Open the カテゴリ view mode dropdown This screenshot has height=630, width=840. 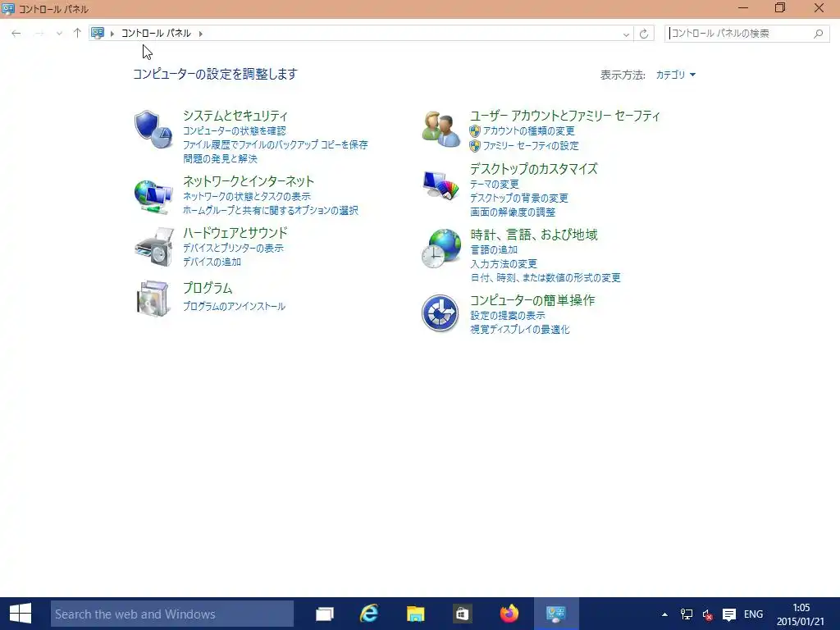(676, 75)
